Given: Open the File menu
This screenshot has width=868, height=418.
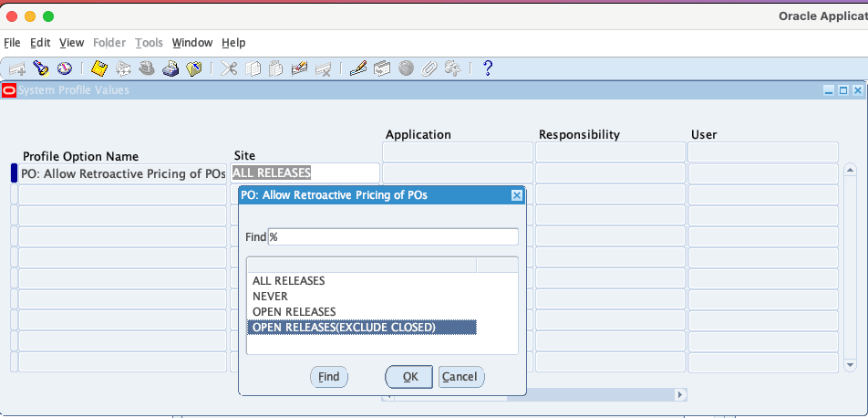Looking at the screenshot, I should pyautogui.click(x=12, y=43).
